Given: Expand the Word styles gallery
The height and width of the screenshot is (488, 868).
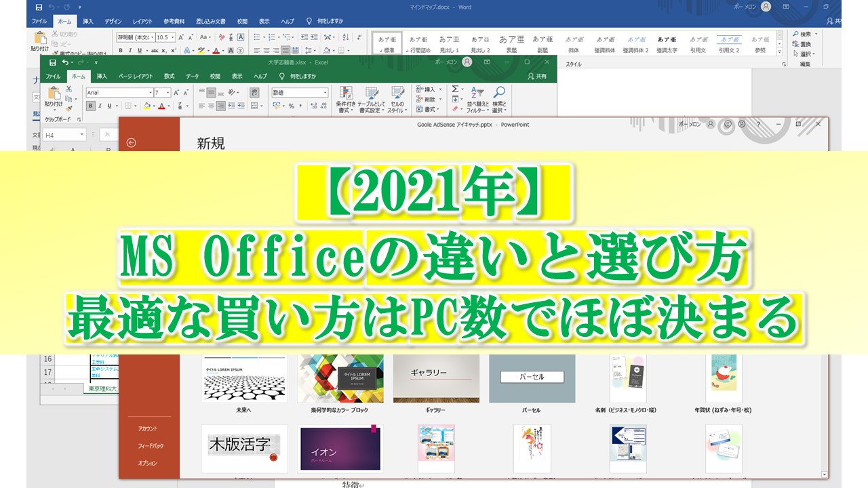Looking at the screenshot, I should click(x=779, y=52).
